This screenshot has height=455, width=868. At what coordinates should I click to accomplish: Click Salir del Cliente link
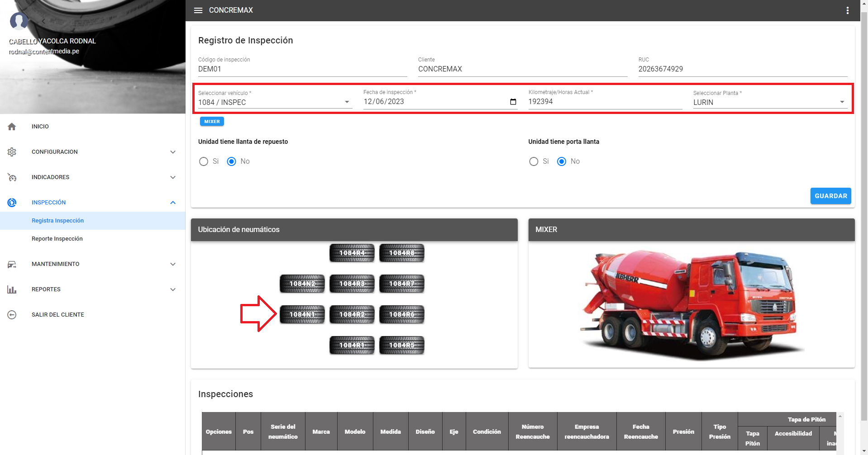(x=57, y=315)
